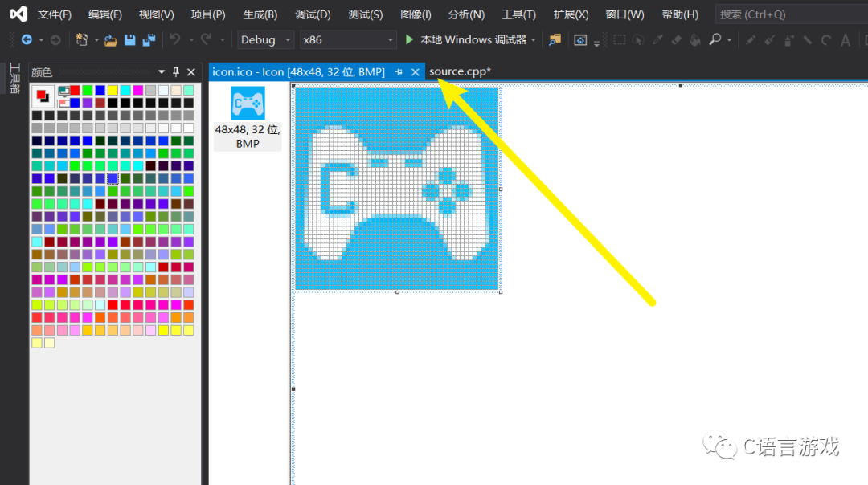The width and height of the screenshot is (868, 485).
Task: Pin the 颜色 panel with pushpin
Action: [176, 72]
